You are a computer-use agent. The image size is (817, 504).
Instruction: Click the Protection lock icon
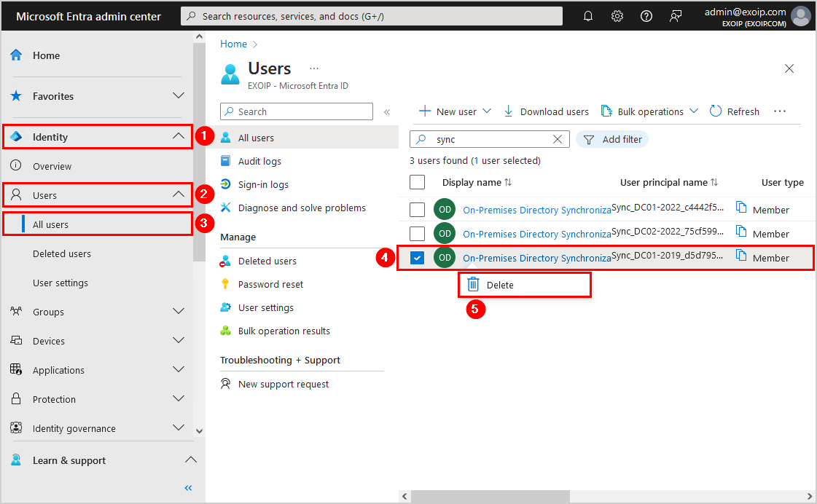16,399
